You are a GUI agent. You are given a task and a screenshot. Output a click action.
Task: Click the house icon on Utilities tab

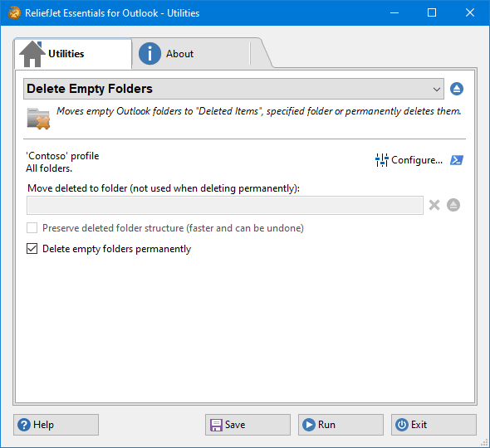click(x=32, y=54)
